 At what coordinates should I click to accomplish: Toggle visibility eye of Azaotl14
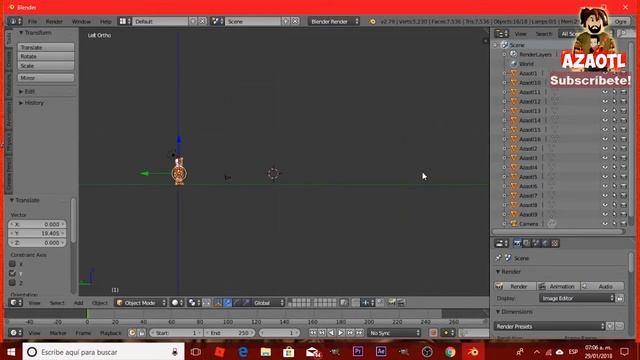(x=605, y=120)
